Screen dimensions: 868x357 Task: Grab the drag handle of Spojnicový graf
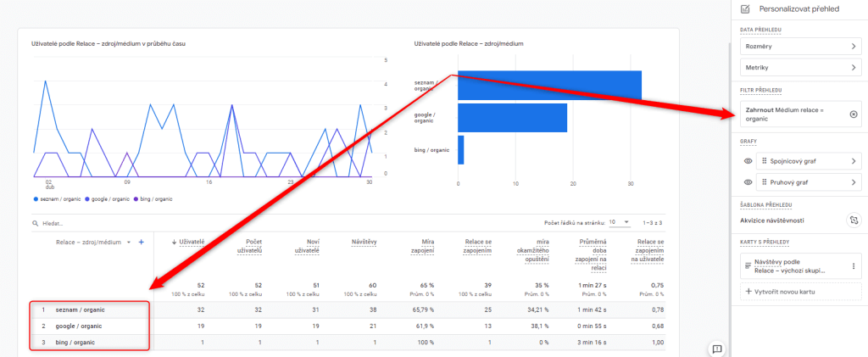coord(765,161)
